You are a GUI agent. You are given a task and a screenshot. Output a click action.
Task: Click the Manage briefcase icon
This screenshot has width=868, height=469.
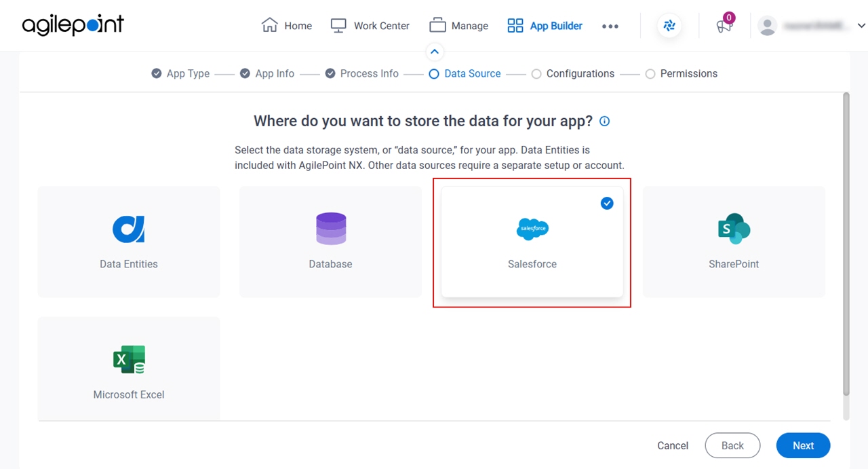point(437,25)
